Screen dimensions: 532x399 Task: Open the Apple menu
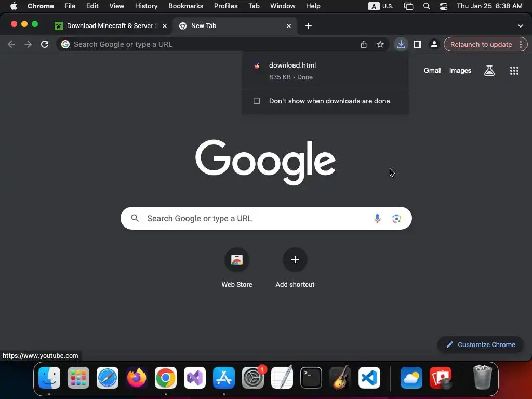(x=14, y=6)
